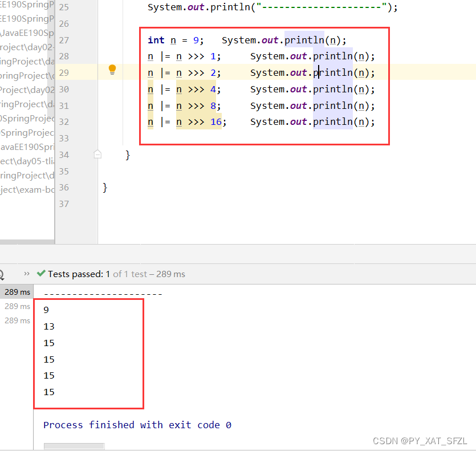
Task: Click the 'int' keyword on line 27
Action: pos(156,40)
